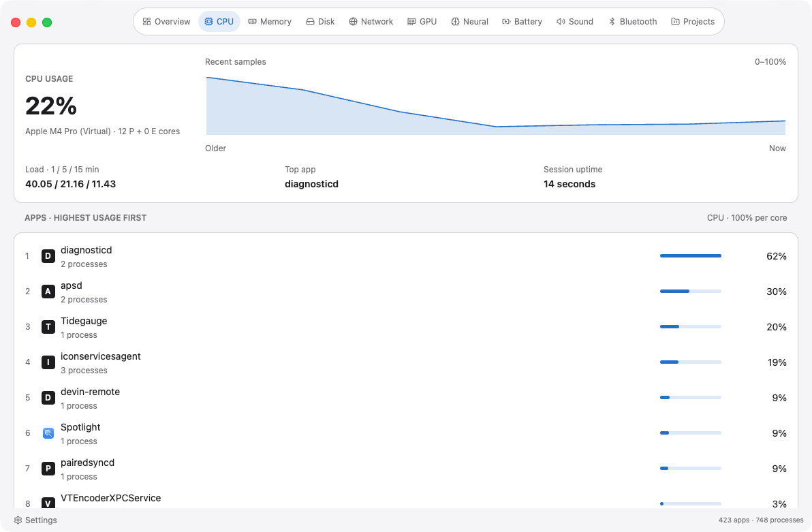Screen dimensions: 812x532
Task: Click the "CPU · 100% per core" label
Action: pos(747,217)
